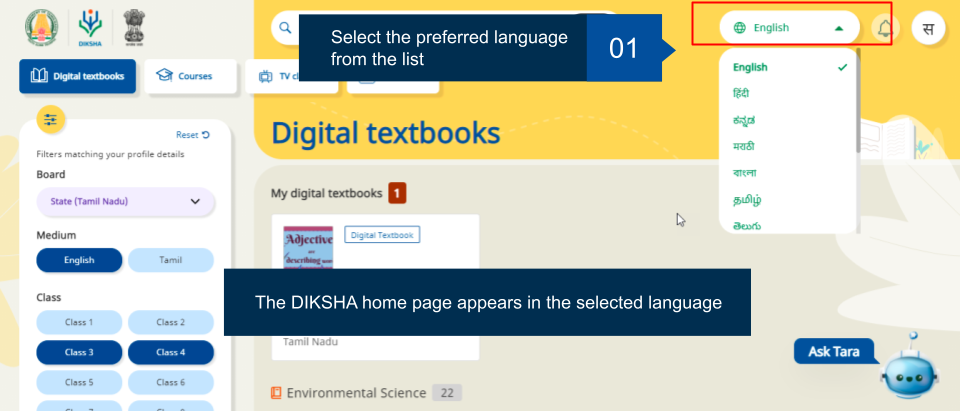Expand the Board State (Tamil Nadu) dropdown

click(x=125, y=201)
